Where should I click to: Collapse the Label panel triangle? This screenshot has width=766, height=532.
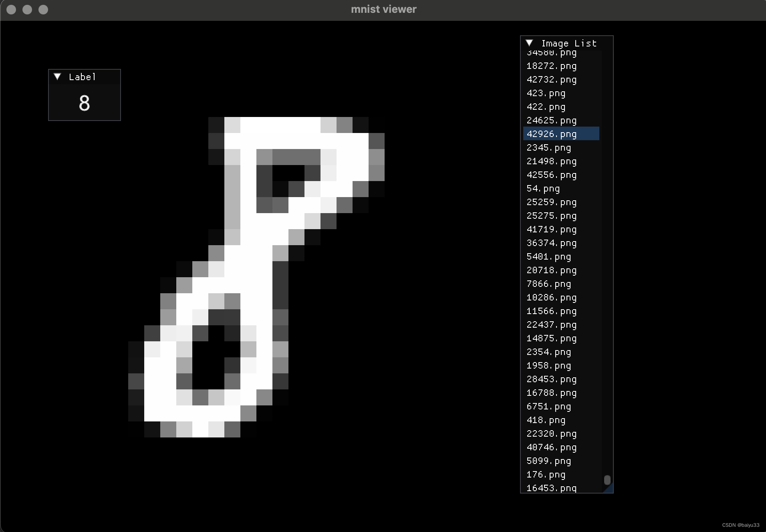pyautogui.click(x=57, y=77)
